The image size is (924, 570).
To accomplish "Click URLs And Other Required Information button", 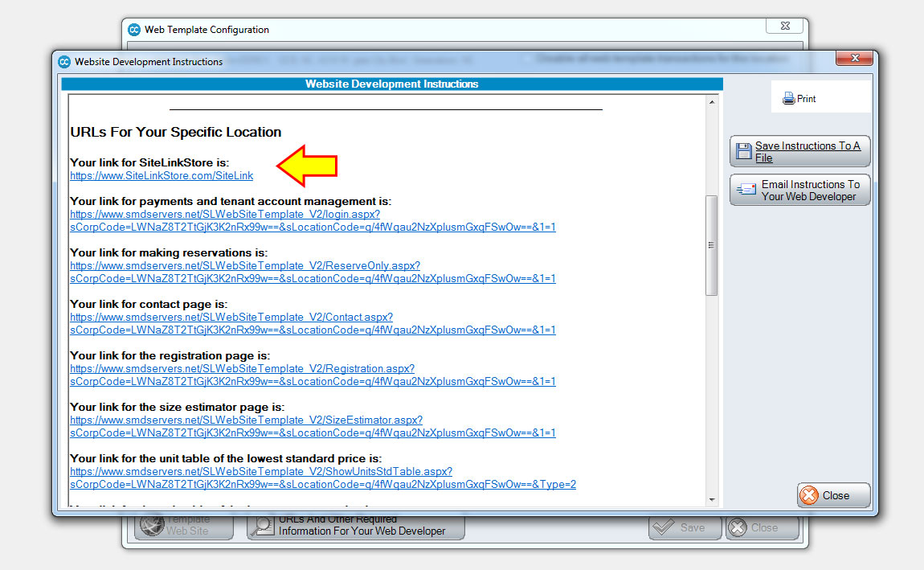I will pos(356,527).
